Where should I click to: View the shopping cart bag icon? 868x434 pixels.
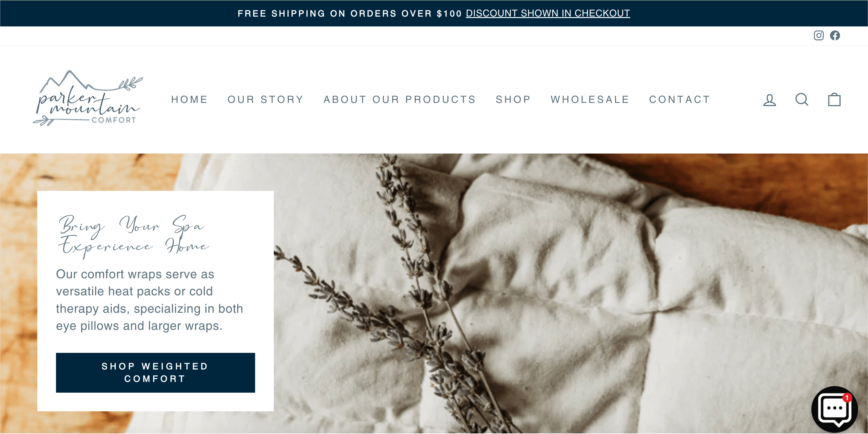pos(834,100)
